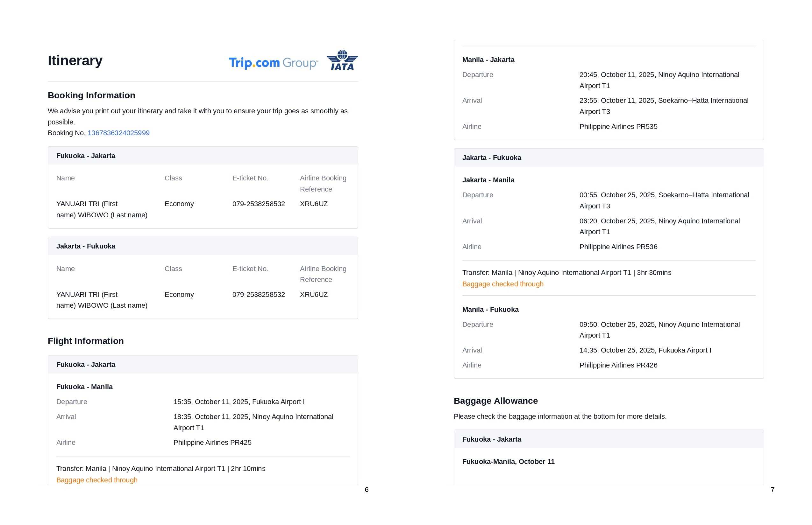Viewport: 812px width, 525px height.
Task: Select the Baggage Allowance heading
Action: [x=495, y=401]
